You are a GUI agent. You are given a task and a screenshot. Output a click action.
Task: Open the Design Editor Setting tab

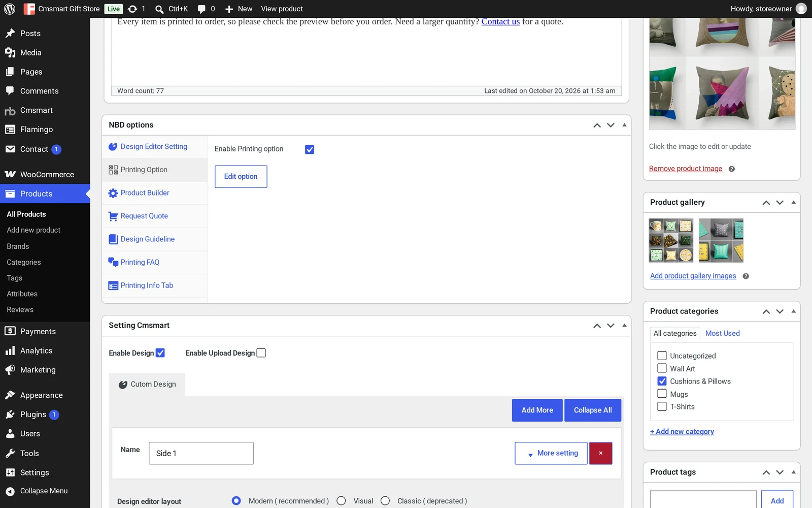tap(155, 147)
